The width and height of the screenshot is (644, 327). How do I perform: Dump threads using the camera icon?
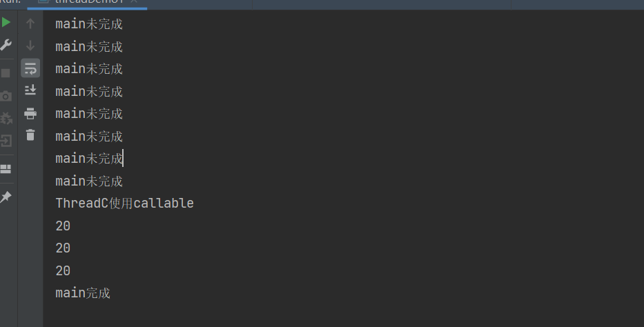pos(6,96)
